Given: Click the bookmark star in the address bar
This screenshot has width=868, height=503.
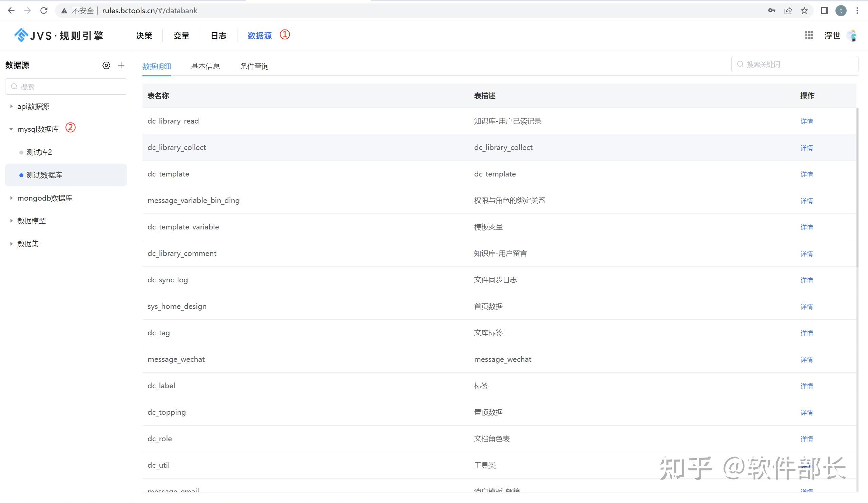Looking at the screenshot, I should pos(805,10).
